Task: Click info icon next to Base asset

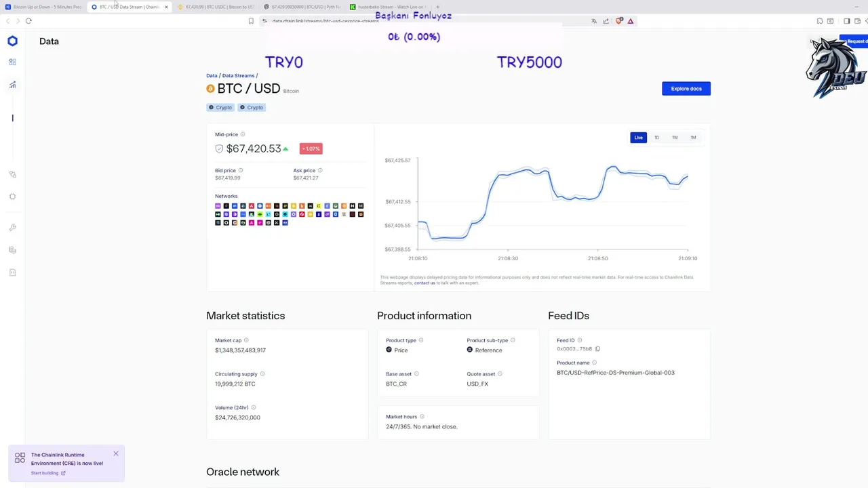Action: [416, 373]
